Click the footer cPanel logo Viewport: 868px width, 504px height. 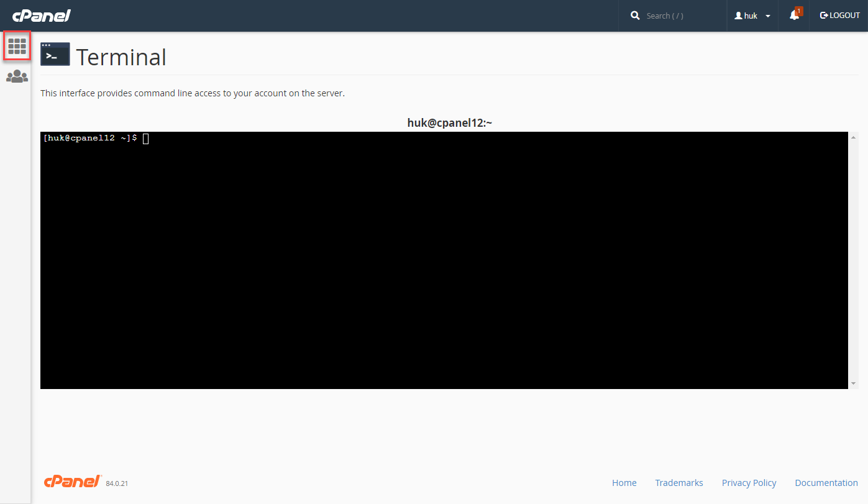pos(73,481)
